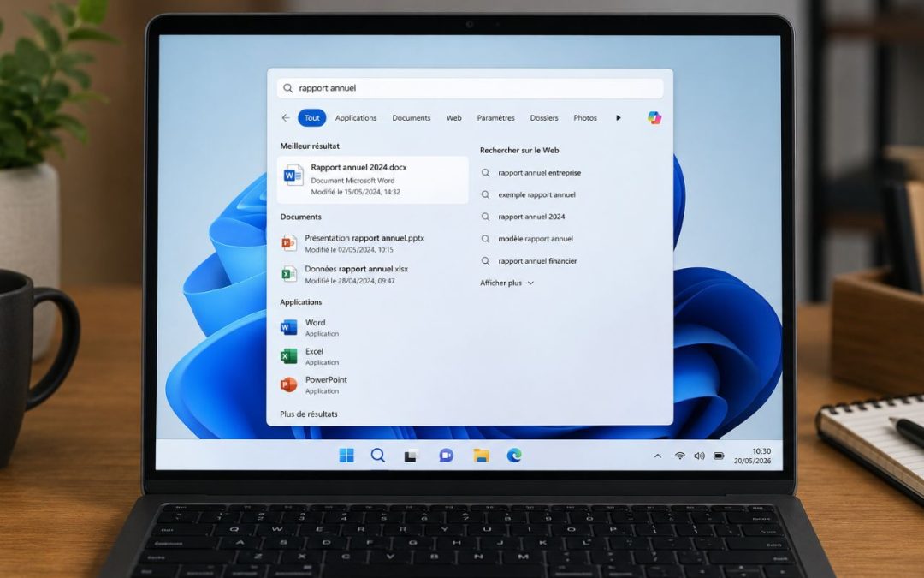Search the web for 'modèle rapport annuel'
The height and width of the screenshot is (578, 924).
536,239
